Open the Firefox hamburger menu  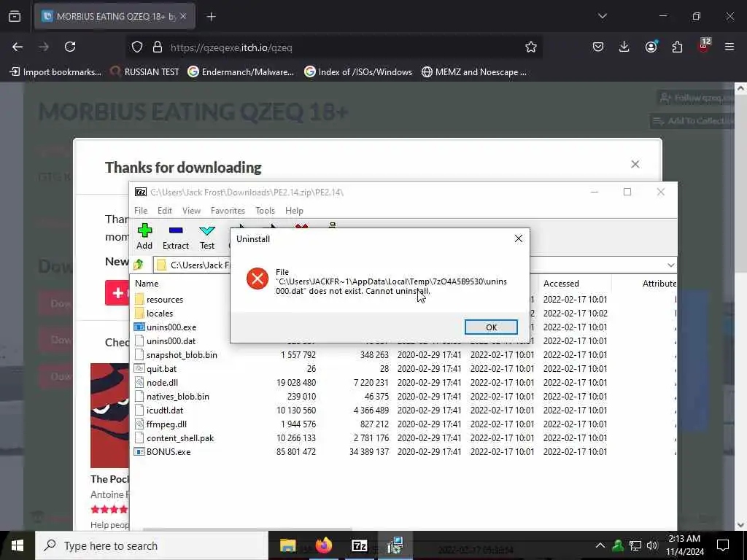coord(729,47)
